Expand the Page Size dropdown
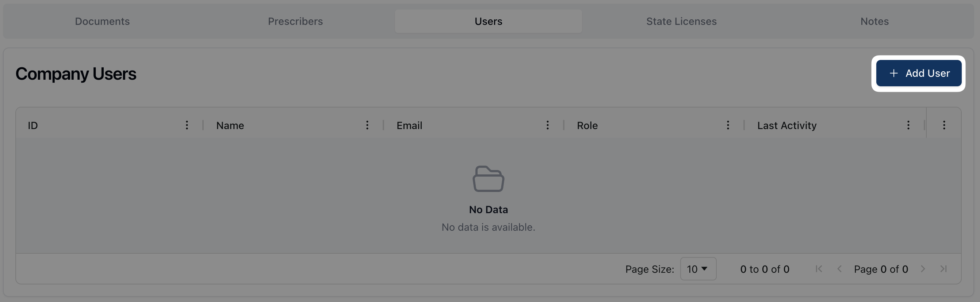Screen dimensions: 980x302 (x=698, y=269)
